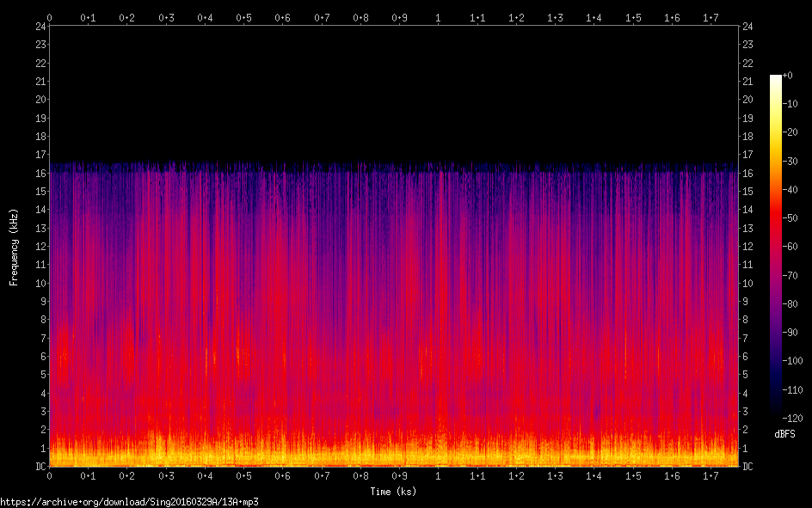Click "1.7" on the top time axis
This screenshot has width=812, height=508.
pos(711,17)
